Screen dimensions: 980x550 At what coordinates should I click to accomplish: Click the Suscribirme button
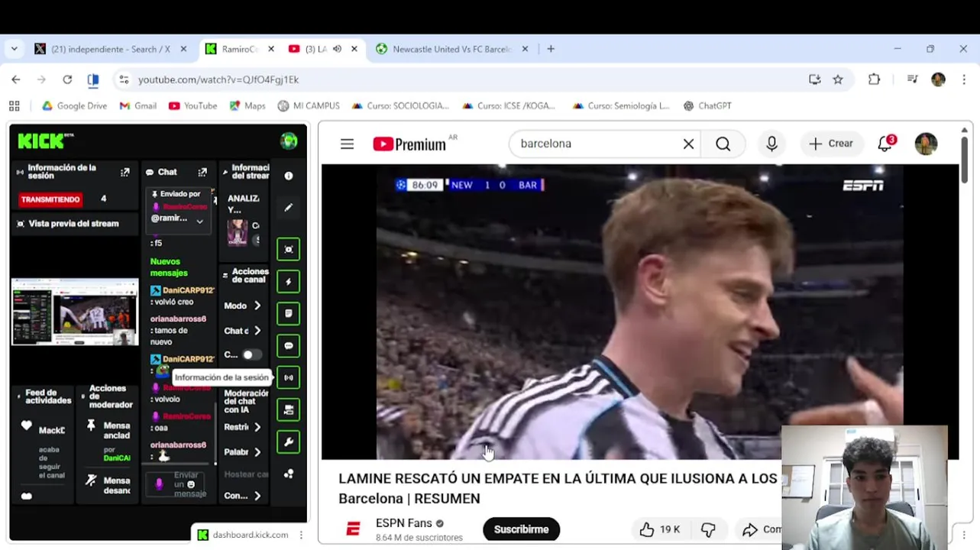521,529
